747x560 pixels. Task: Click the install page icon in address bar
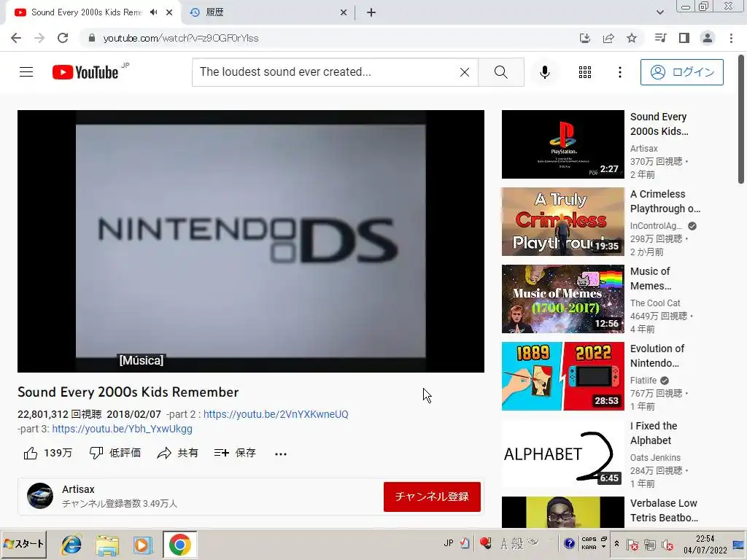585,38
